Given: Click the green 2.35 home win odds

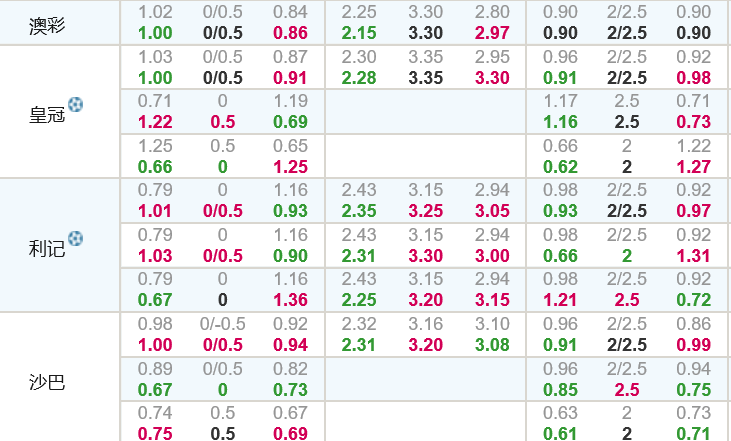Looking at the screenshot, I should pos(359,211).
